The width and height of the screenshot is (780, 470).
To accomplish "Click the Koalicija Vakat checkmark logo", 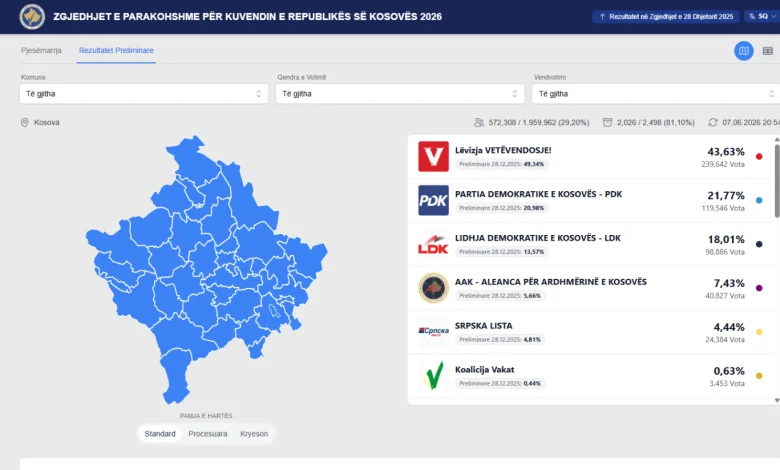I will 433,375.
